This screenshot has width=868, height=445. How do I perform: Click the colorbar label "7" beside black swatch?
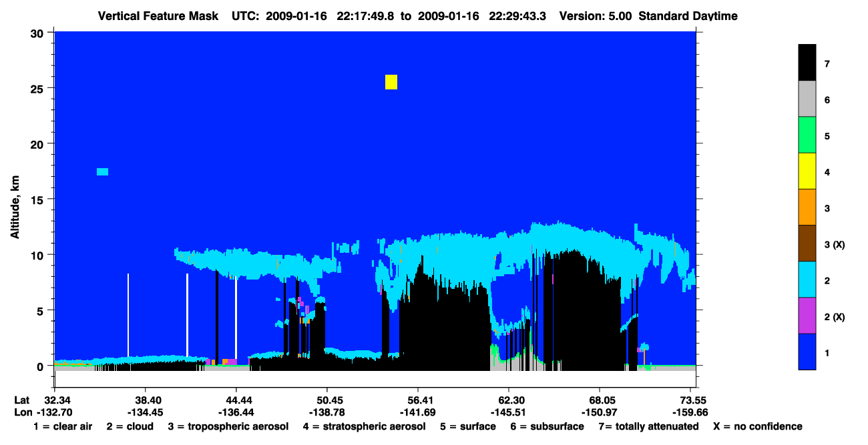pos(827,64)
